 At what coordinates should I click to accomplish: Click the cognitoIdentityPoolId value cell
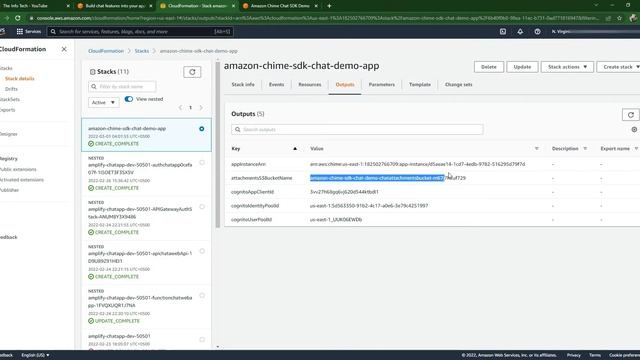pos(369,206)
